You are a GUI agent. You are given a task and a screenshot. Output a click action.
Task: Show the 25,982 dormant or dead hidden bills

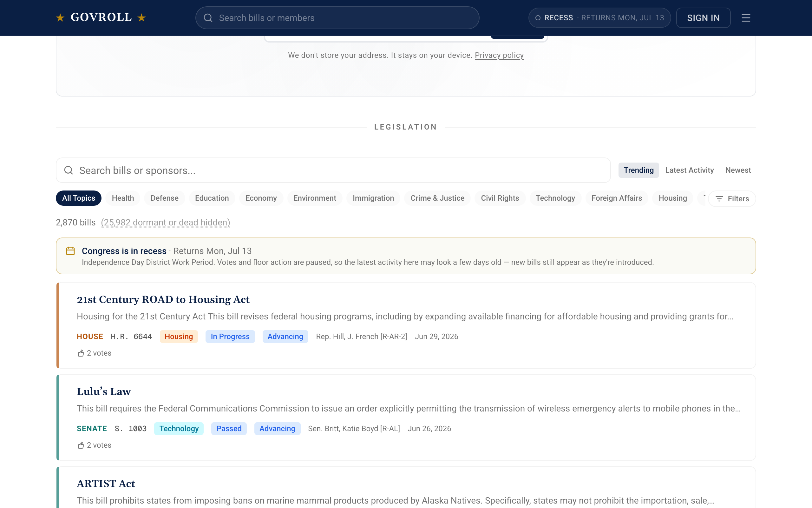point(166,223)
